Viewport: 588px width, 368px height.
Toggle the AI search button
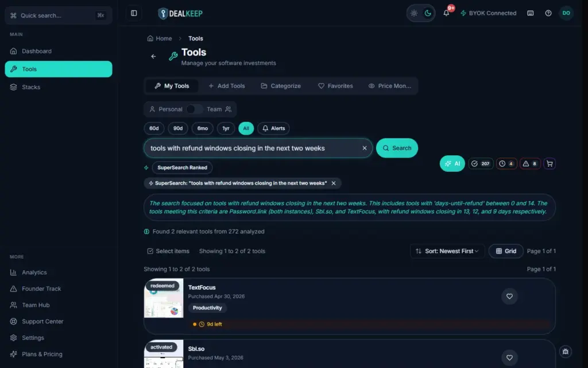coord(452,164)
